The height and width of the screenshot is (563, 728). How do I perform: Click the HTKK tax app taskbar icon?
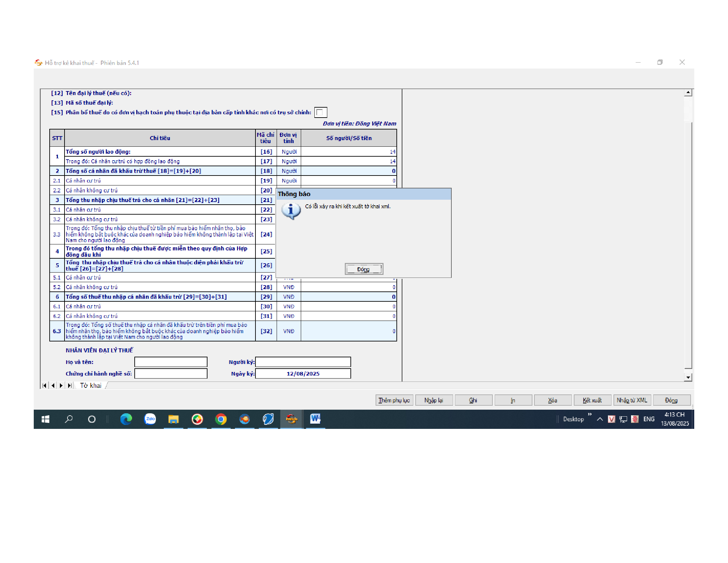(x=292, y=419)
